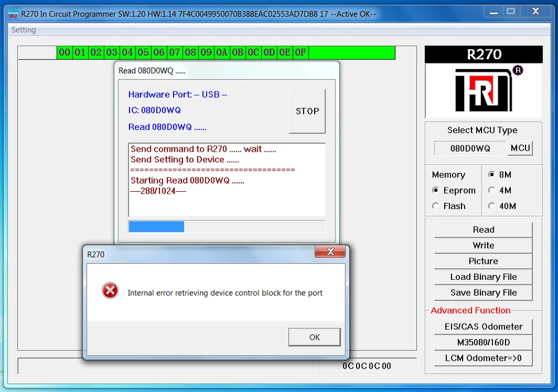558x392 pixels.
Task: Choose the 4M radio button
Action: [500, 190]
